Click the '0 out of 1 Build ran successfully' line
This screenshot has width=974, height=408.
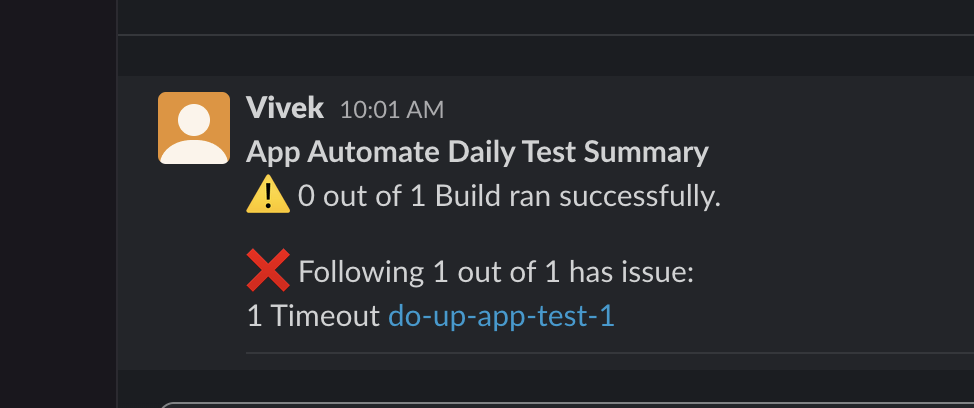pos(509,196)
